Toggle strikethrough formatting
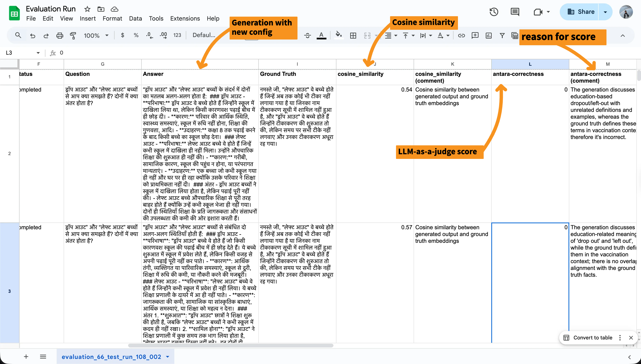Screen dimensions: 641x364 (x=308, y=36)
